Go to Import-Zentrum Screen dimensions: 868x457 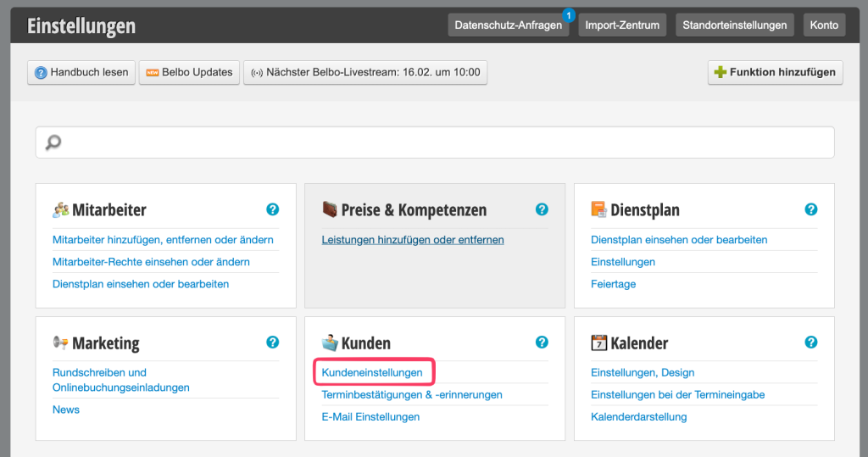point(622,25)
